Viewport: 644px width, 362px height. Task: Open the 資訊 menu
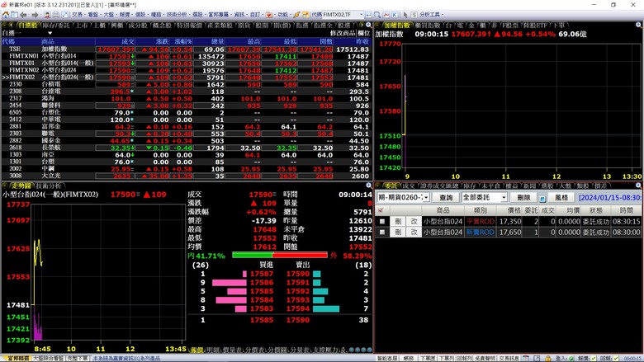(239, 15)
